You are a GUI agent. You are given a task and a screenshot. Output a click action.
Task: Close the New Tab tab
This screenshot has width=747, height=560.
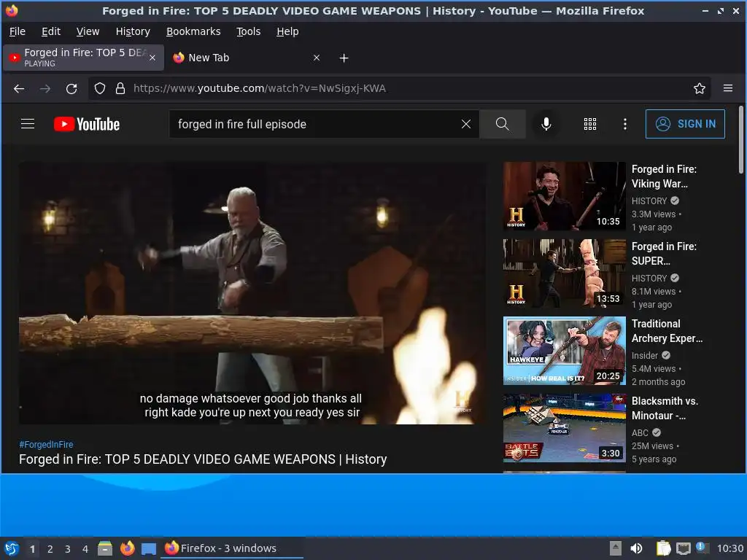317,58
